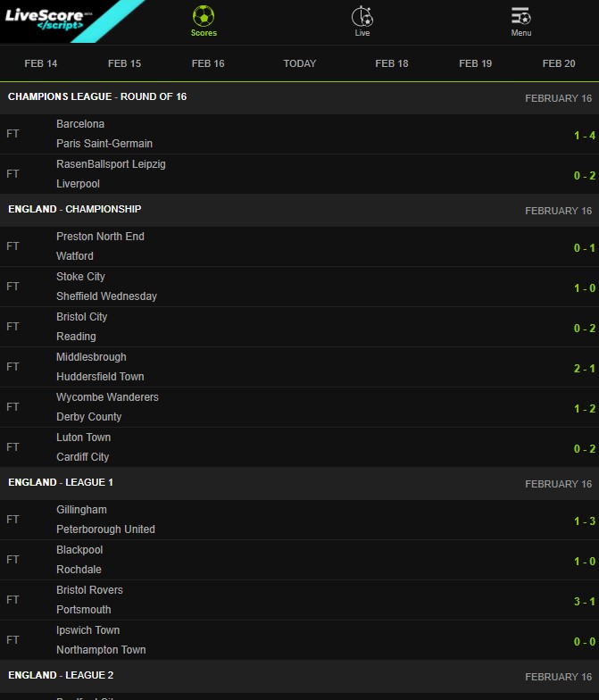
Task: Select Liverpool team name
Action: [x=79, y=184]
